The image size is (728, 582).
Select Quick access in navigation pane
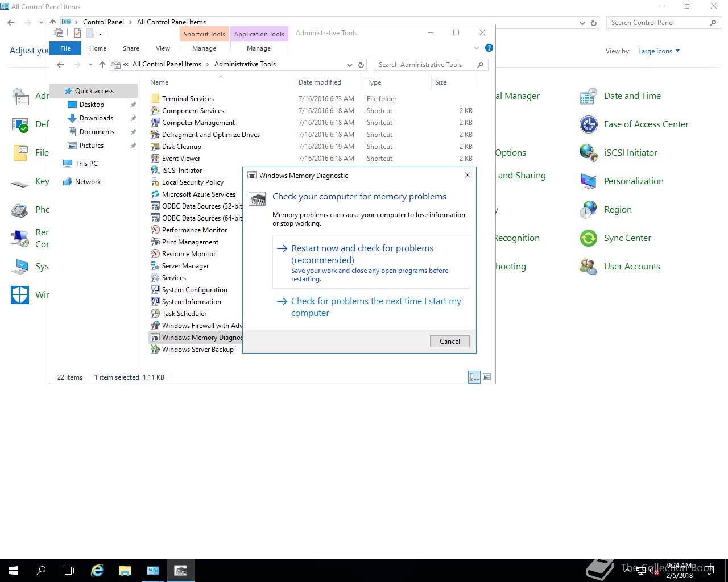click(x=94, y=91)
